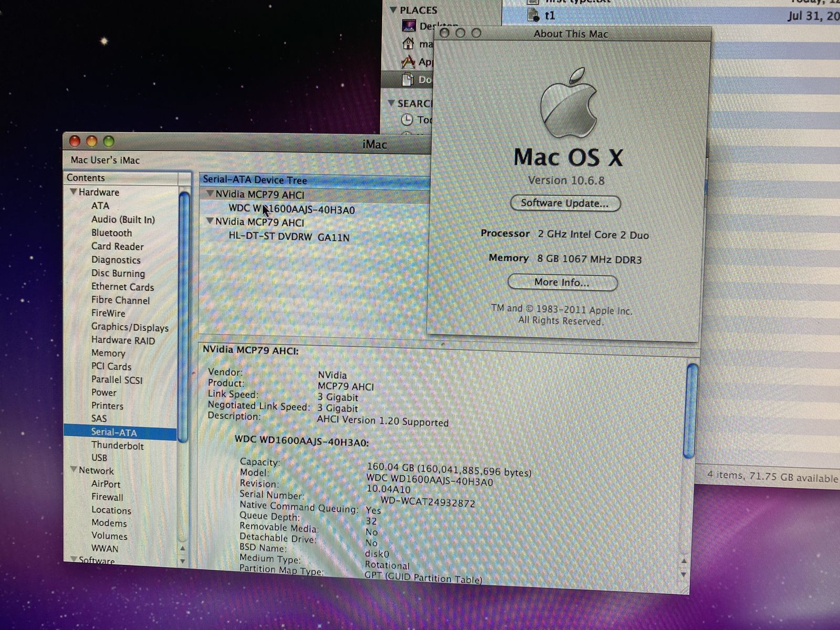840x630 pixels.
Task: Collapse the Hardware section in Contents
Action: click(x=73, y=192)
